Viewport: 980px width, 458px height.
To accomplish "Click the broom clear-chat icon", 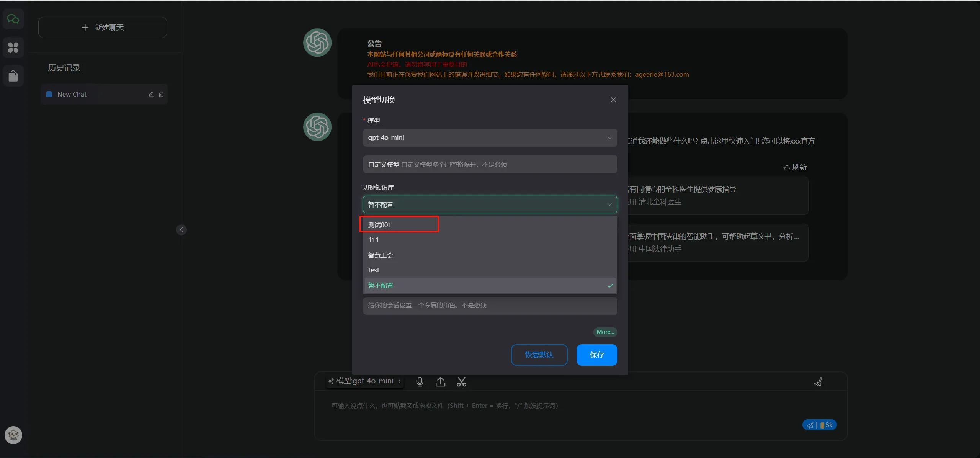I will 818,381.
